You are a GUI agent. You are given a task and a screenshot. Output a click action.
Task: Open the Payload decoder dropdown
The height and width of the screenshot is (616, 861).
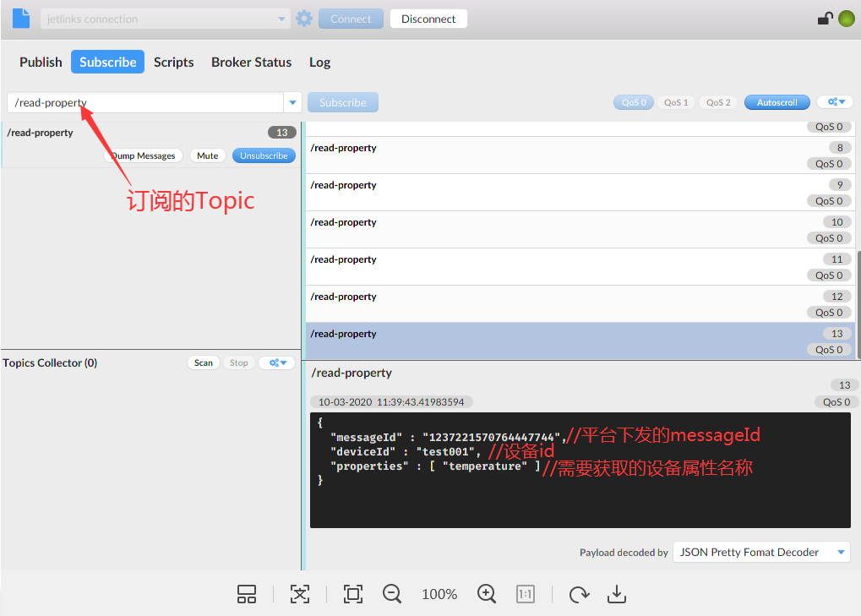(x=761, y=552)
